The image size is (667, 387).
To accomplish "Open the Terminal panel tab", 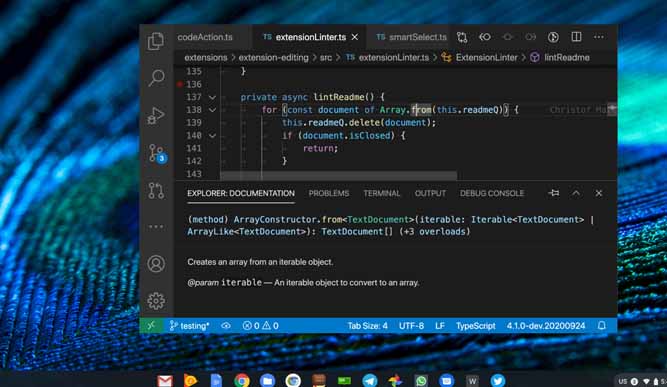I will pyautogui.click(x=382, y=194).
